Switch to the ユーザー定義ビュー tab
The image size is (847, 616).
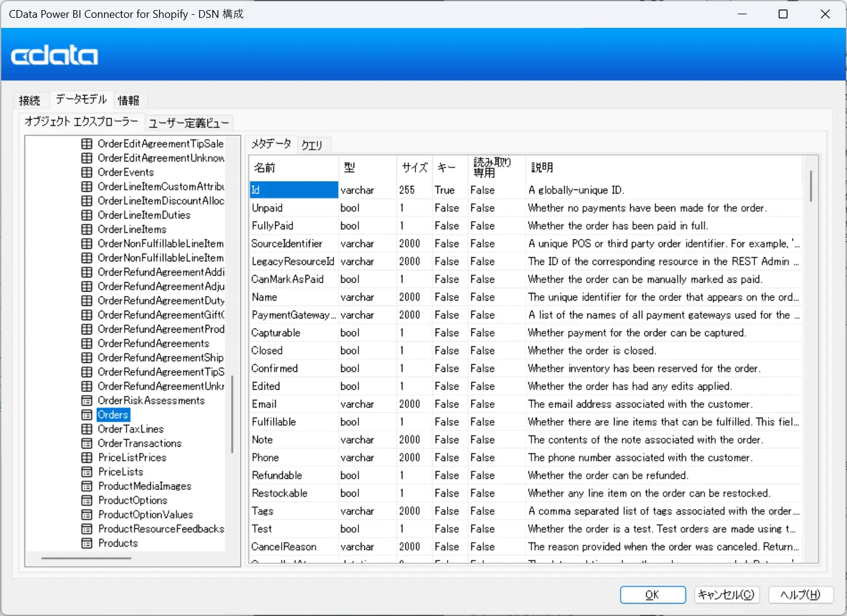click(x=188, y=123)
